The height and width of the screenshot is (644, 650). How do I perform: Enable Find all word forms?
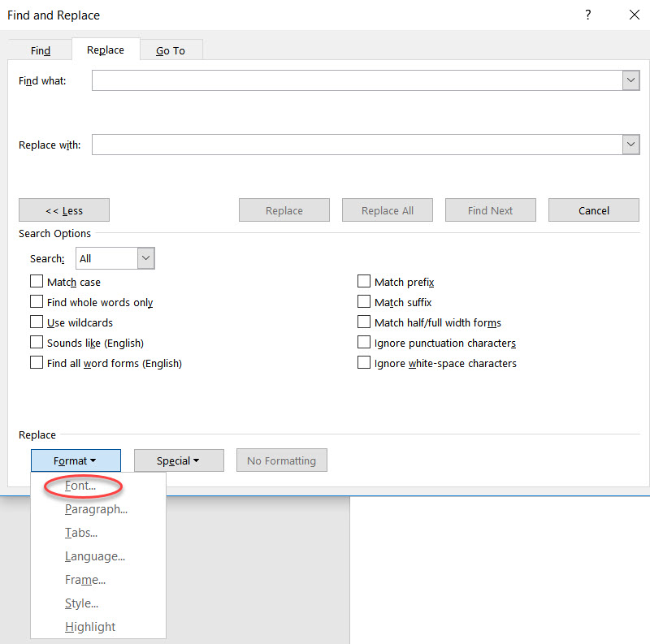point(37,363)
